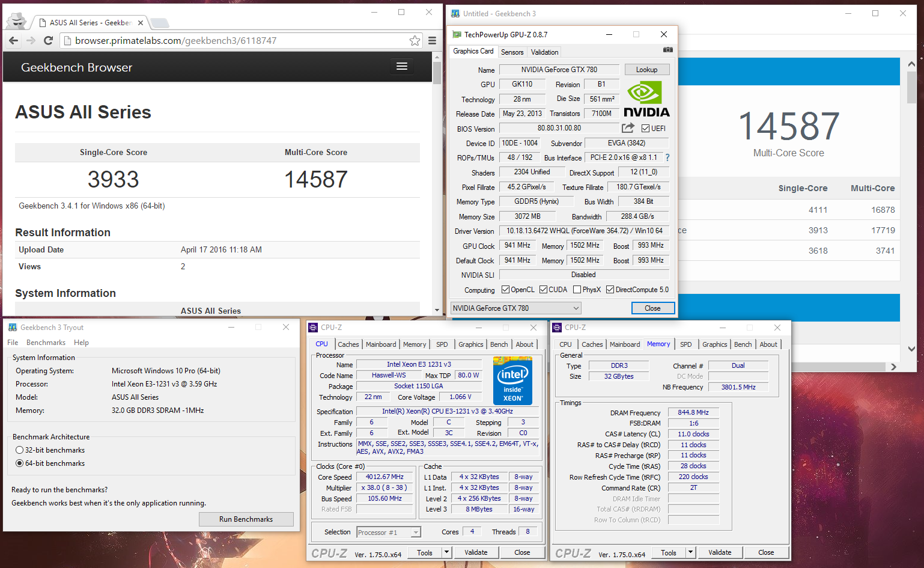Open the Benchmarks menu
This screenshot has height=568, width=924.
pyautogui.click(x=46, y=343)
